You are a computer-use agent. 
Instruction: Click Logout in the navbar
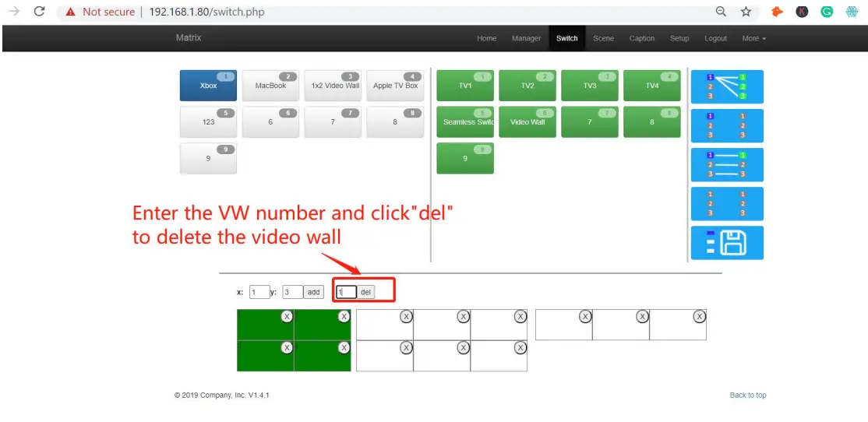coord(715,38)
